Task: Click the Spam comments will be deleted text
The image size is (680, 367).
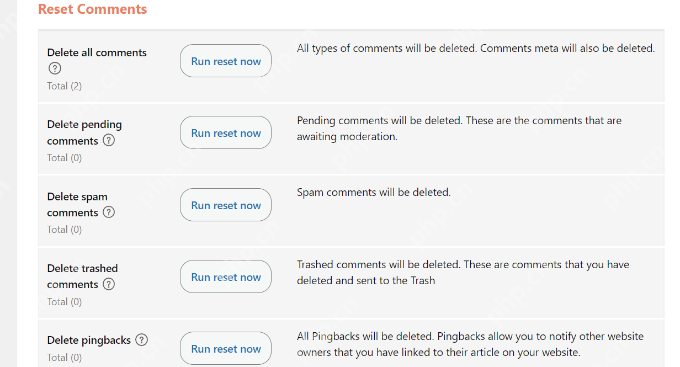Action: [x=373, y=192]
